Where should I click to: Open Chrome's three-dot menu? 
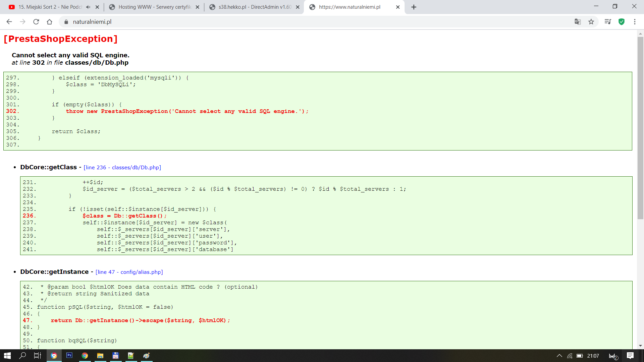(635, 22)
